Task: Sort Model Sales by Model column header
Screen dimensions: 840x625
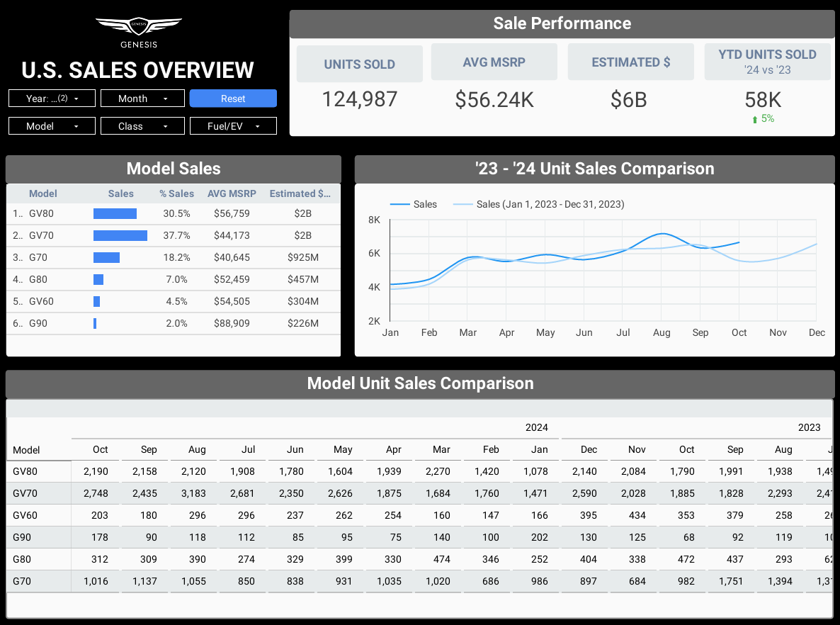Action: [43, 193]
